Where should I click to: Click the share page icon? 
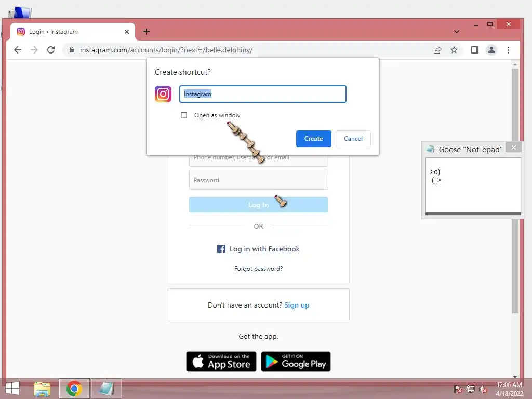coord(437,50)
